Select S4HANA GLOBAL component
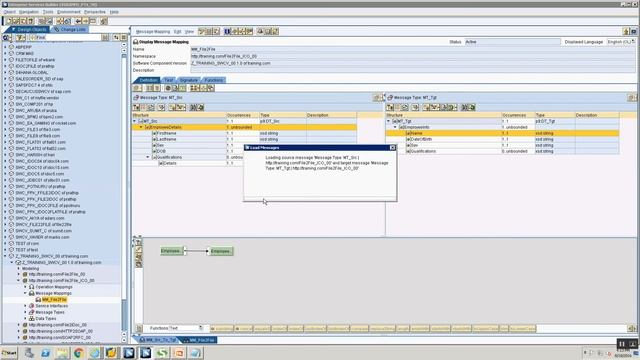The width and height of the screenshot is (640, 360). tap(31, 72)
